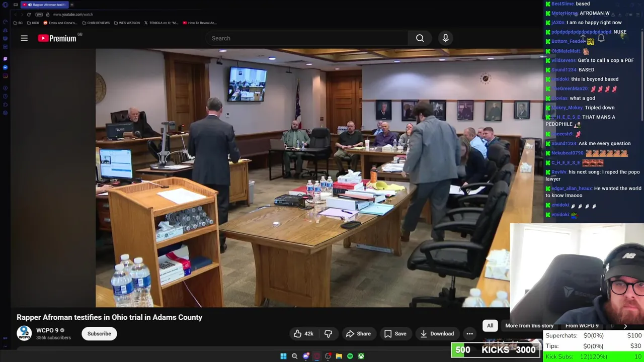Viewport: 644px width, 362px height.
Task: Start voice search with the microphone icon
Action: [445, 38]
